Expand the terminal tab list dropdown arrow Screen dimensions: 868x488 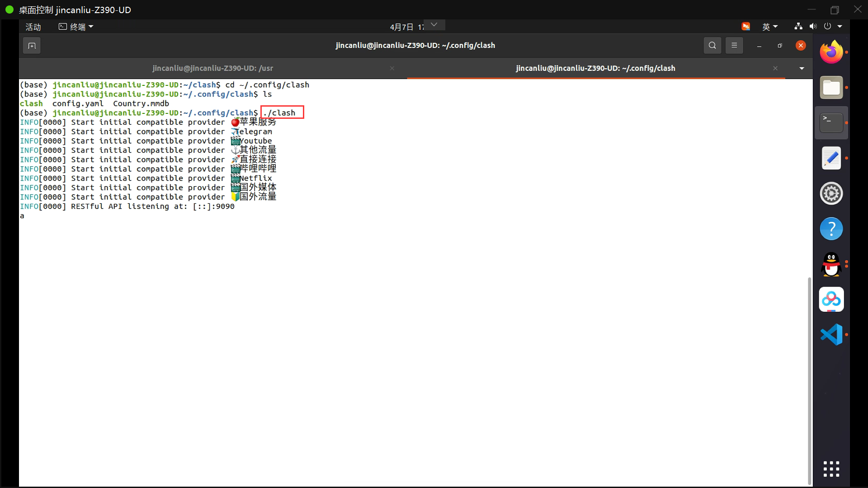[x=802, y=68]
